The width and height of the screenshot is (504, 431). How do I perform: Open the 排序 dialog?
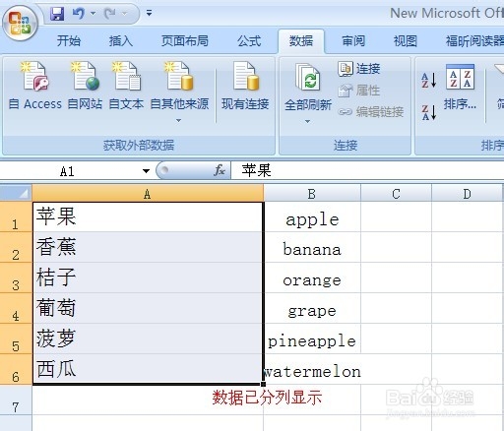(x=460, y=88)
